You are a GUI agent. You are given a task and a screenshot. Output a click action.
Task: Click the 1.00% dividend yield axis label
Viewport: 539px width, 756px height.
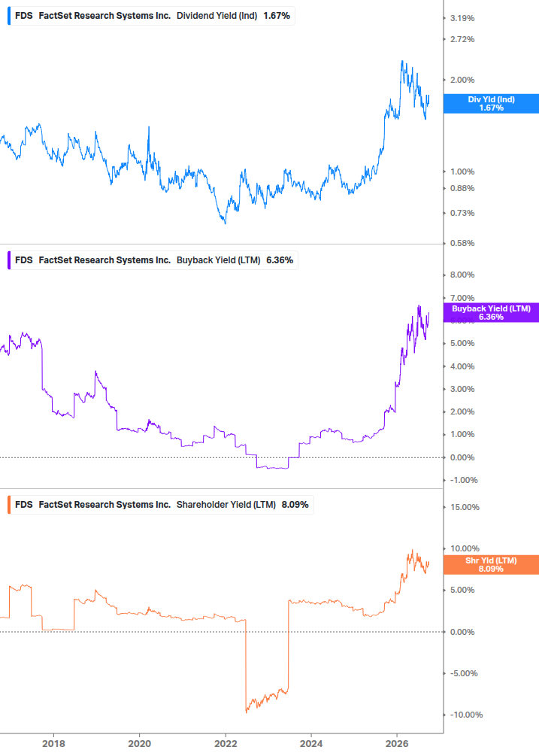point(462,172)
